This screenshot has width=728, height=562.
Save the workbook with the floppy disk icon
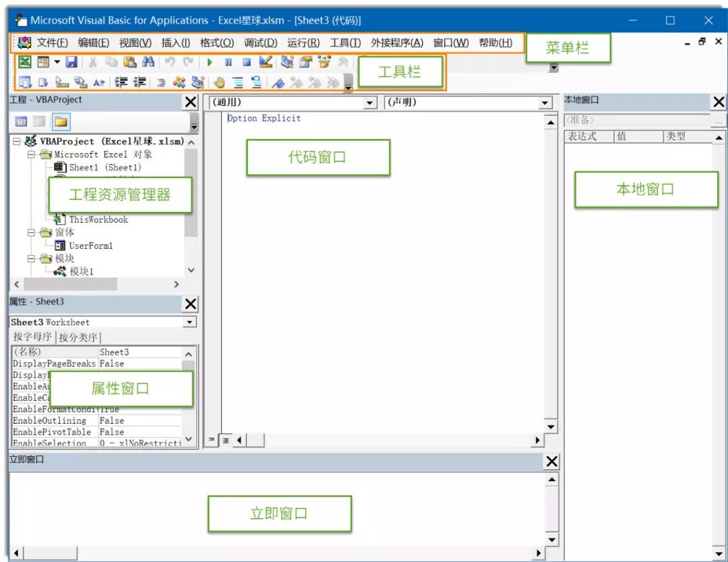pos(71,62)
